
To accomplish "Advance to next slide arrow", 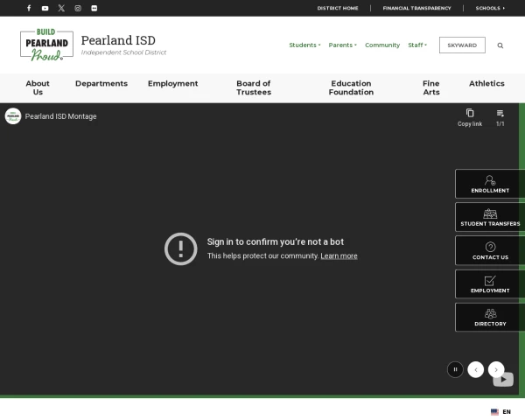I will pyautogui.click(x=496, y=369).
